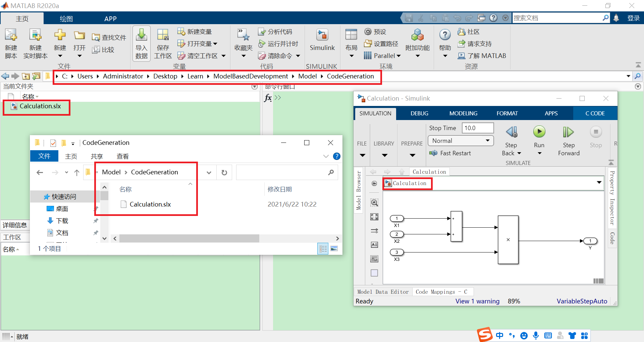Expand the 打开 (Open) dropdown arrow
Screen dimensions: 644x342
click(x=79, y=56)
